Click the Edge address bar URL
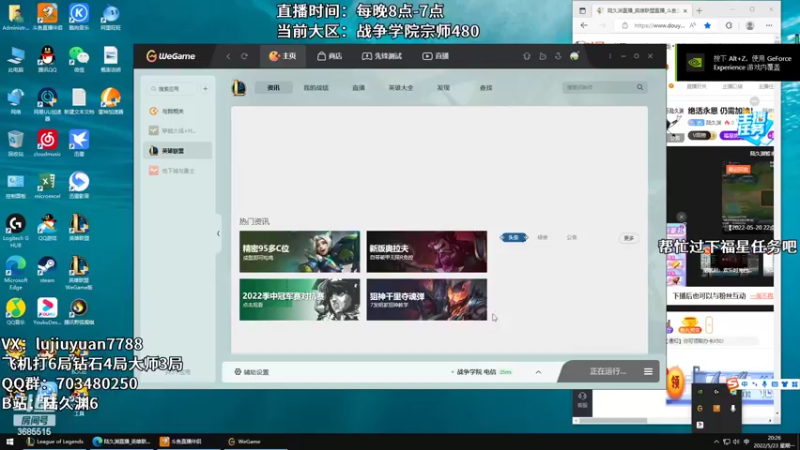 click(659, 26)
